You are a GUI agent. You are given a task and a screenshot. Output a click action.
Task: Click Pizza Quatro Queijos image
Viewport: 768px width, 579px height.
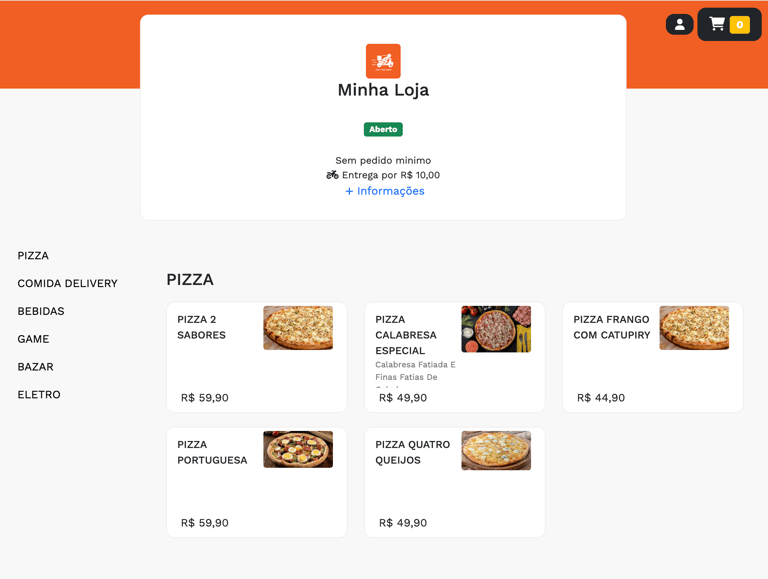[x=496, y=451]
